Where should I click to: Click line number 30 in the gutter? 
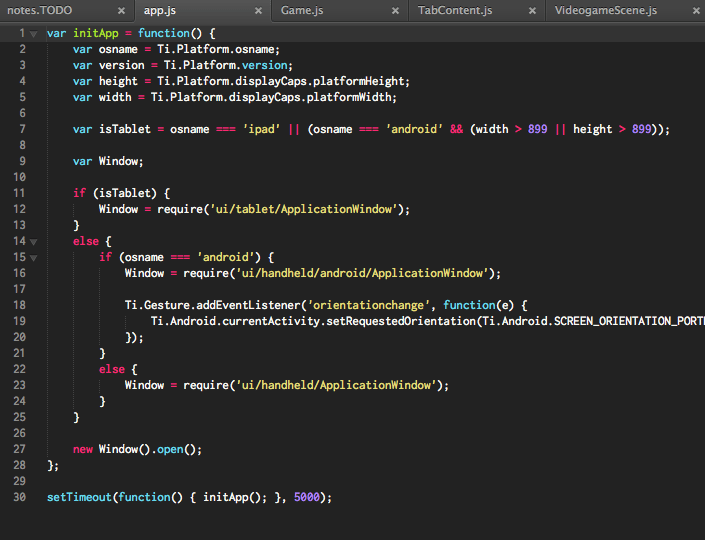point(19,497)
